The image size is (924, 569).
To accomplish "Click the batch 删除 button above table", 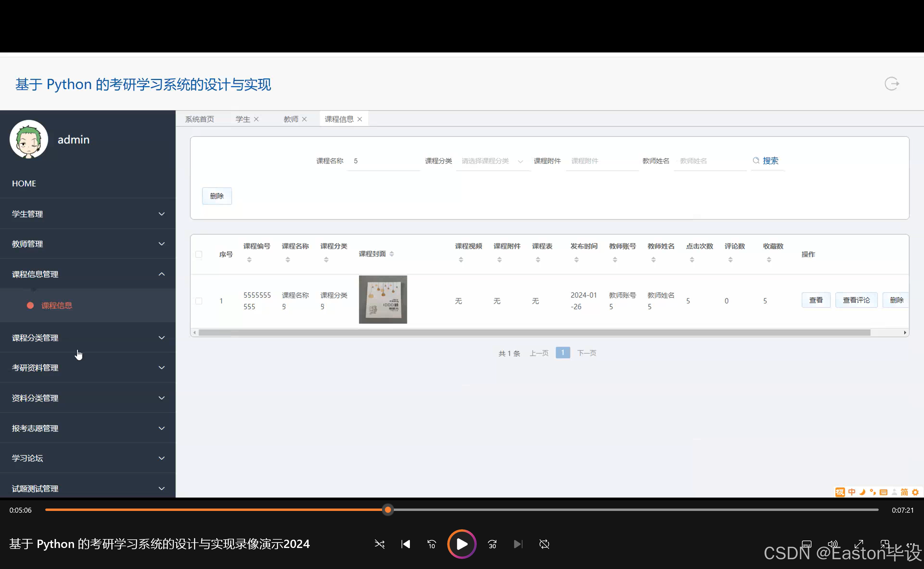I will pos(217,196).
